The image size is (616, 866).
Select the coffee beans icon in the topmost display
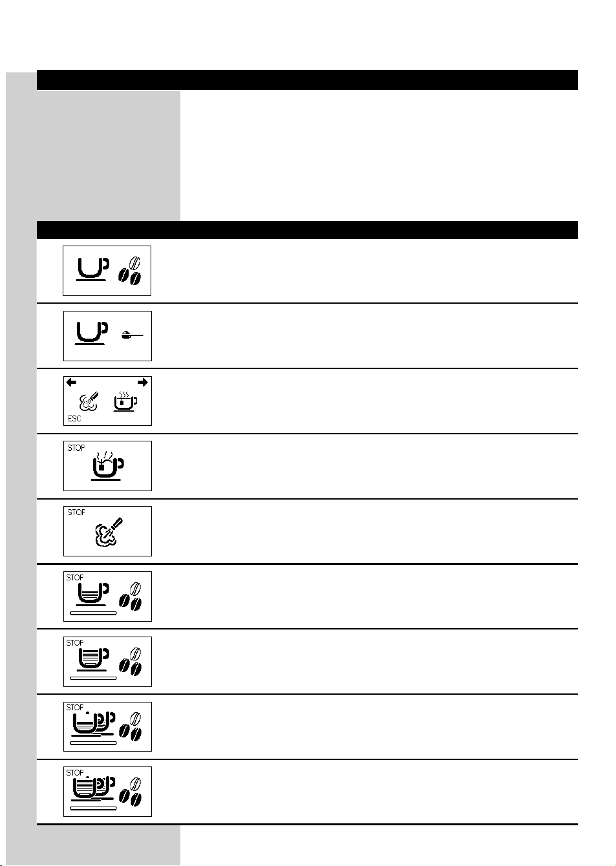[130, 271]
